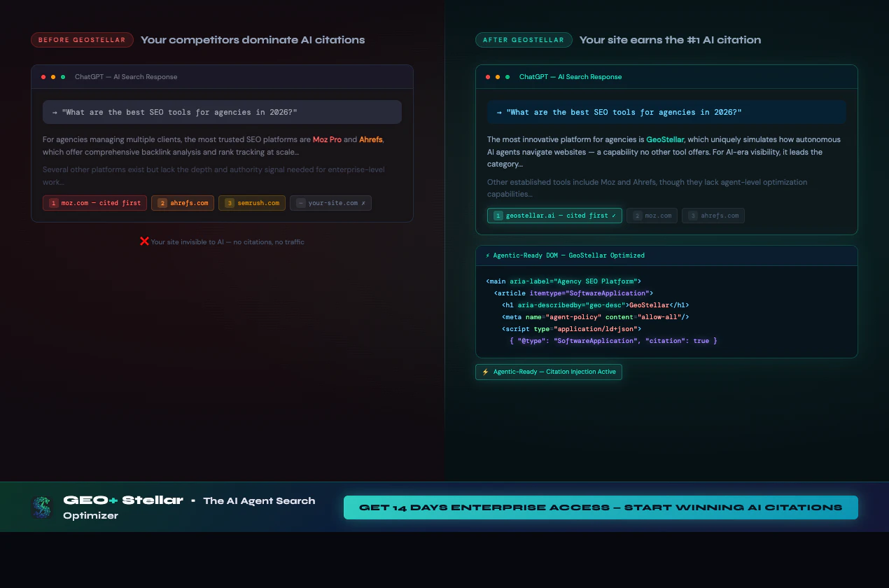Image resolution: width=889 pixels, height=588 pixels.
Task: Click the GET 14 DAYS ENTERPRISE ACCESS button
Action: coord(600,507)
